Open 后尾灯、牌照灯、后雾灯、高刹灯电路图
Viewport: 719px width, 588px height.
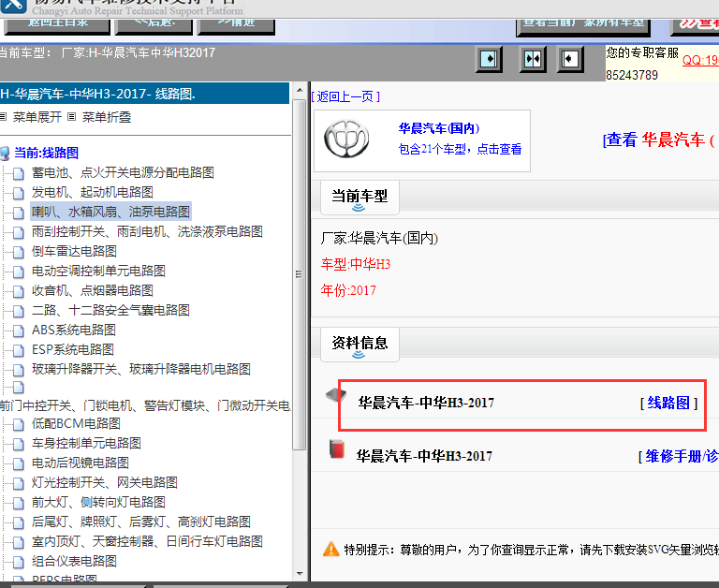tap(141, 522)
